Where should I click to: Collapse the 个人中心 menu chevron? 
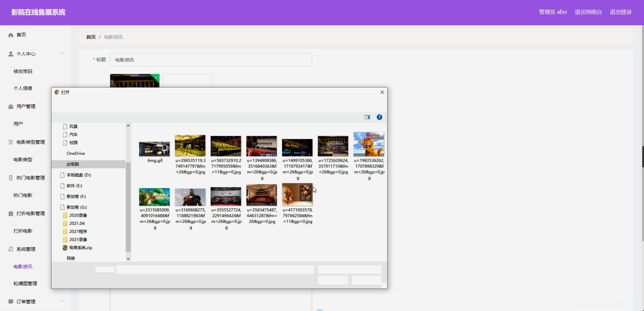[x=62, y=53]
